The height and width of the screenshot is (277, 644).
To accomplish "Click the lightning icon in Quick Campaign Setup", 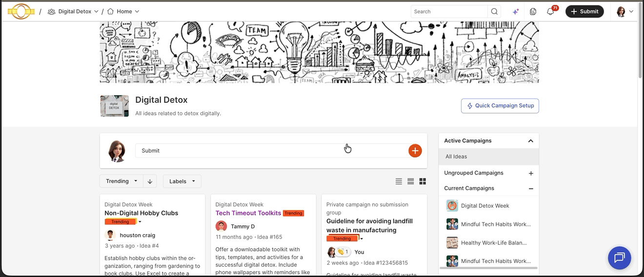I will pyautogui.click(x=470, y=106).
